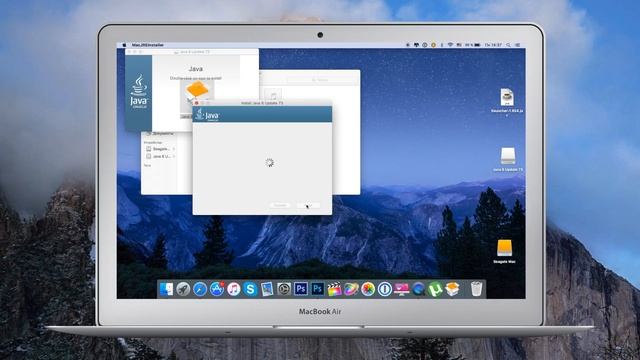Image resolution: width=640 pixels, height=360 pixels.
Task: Open the Apple menu
Action: tap(124, 45)
